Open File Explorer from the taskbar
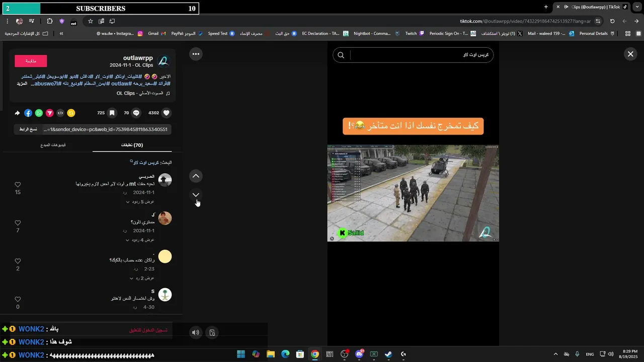The image size is (644, 362). (x=270, y=354)
